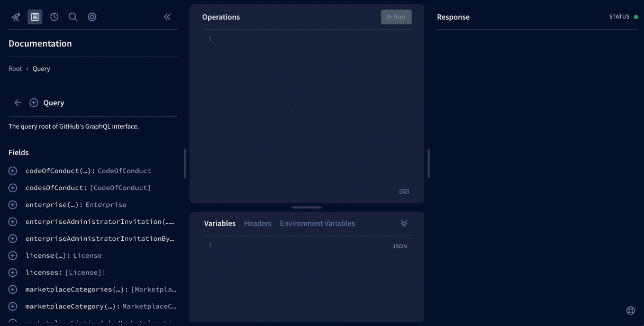Open the Search icon in sidebar
Screen dimensions: 644x326
73,17
